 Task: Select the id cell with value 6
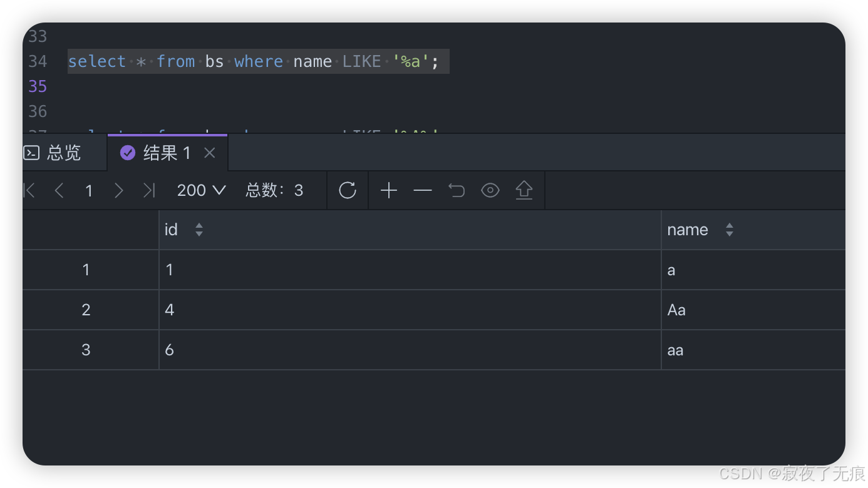(x=410, y=350)
